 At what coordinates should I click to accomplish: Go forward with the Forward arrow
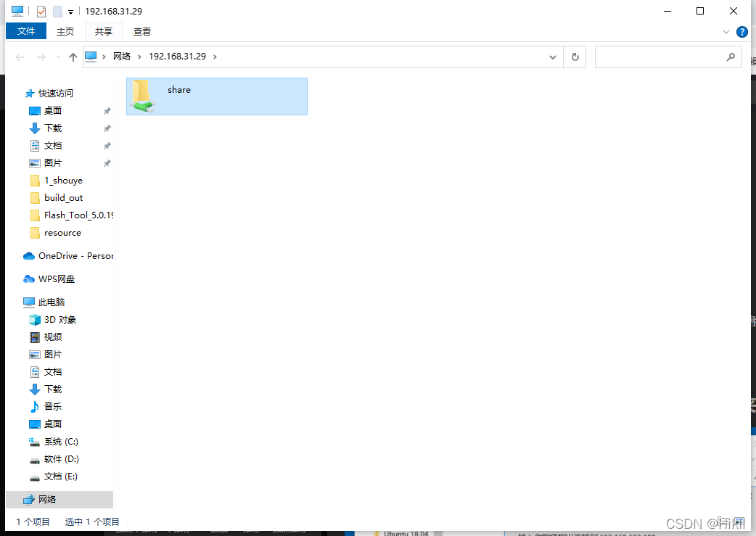click(41, 57)
